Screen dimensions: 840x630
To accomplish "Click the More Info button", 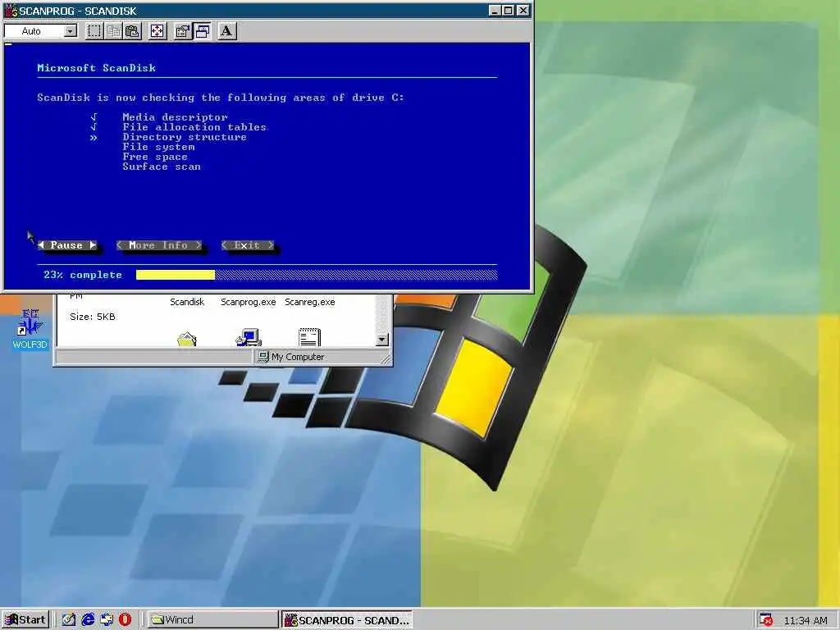I will tap(158, 245).
